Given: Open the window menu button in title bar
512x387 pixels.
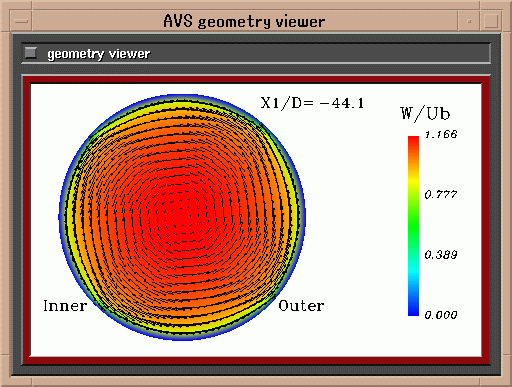Looking at the screenshot, I should pyautogui.click(x=21, y=21).
